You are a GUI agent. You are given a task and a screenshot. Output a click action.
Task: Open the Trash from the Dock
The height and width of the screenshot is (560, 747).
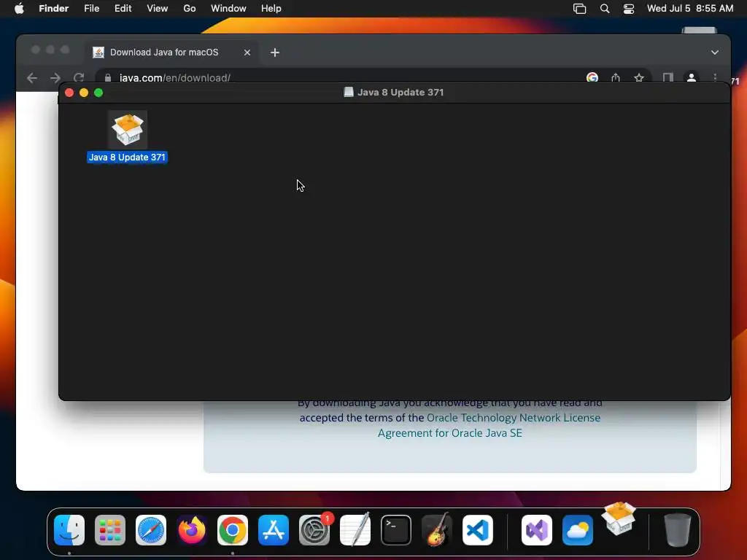(x=678, y=530)
